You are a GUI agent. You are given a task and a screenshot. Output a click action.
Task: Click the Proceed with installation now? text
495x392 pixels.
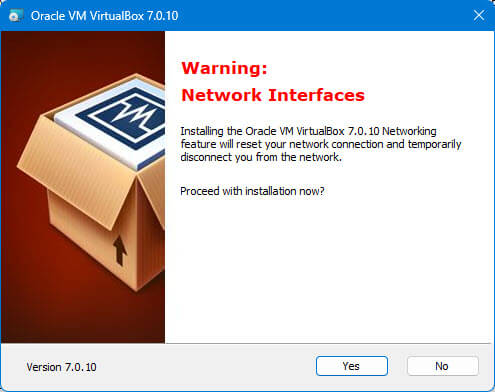[252, 191]
